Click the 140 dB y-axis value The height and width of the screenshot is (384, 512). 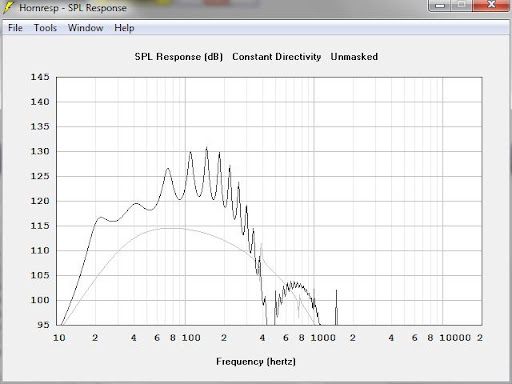click(x=40, y=102)
